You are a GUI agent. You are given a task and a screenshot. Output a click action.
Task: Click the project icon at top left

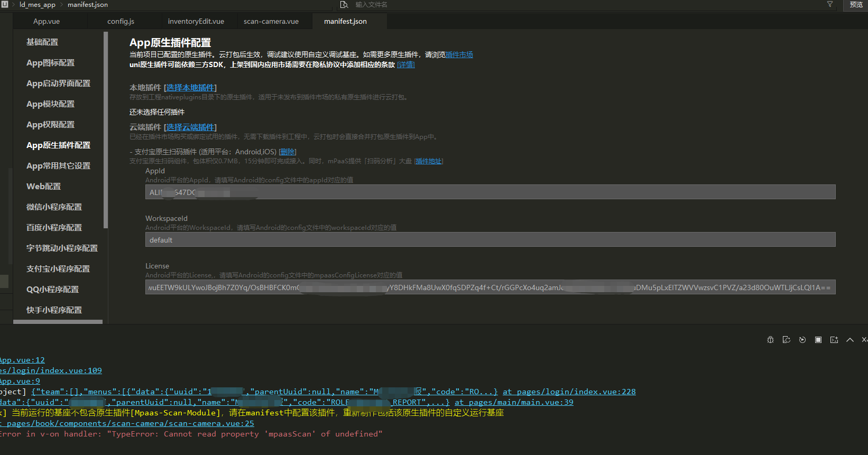5,4
